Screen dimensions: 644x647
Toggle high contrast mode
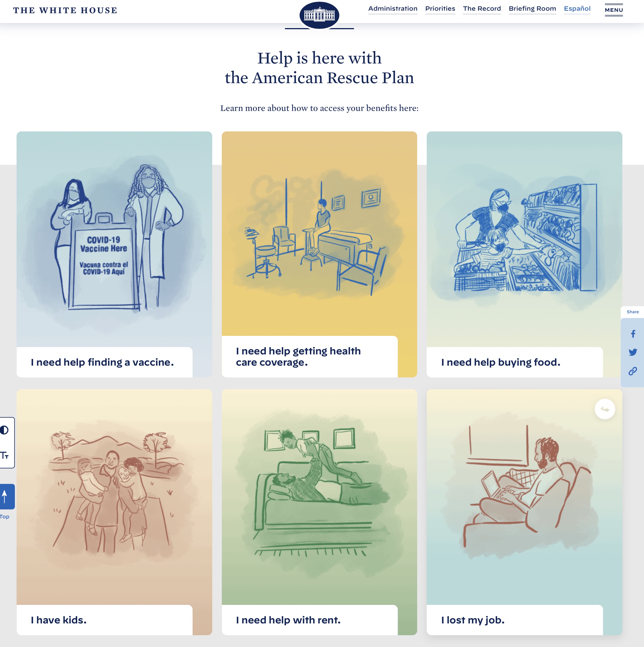pos(4,430)
